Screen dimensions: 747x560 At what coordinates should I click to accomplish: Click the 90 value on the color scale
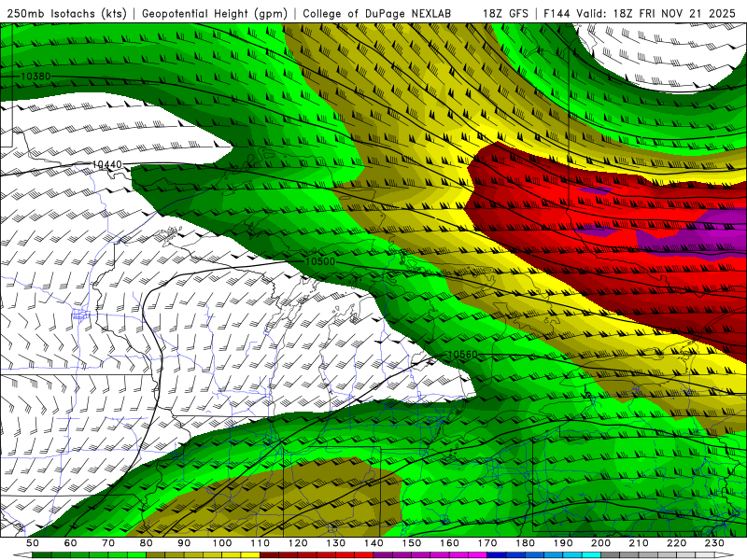coord(184,543)
